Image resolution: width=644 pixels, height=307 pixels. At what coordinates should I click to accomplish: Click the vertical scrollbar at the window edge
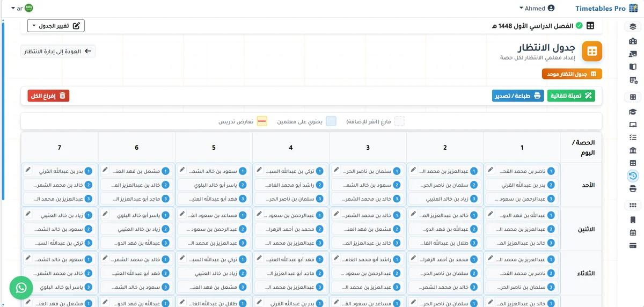(4, 110)
